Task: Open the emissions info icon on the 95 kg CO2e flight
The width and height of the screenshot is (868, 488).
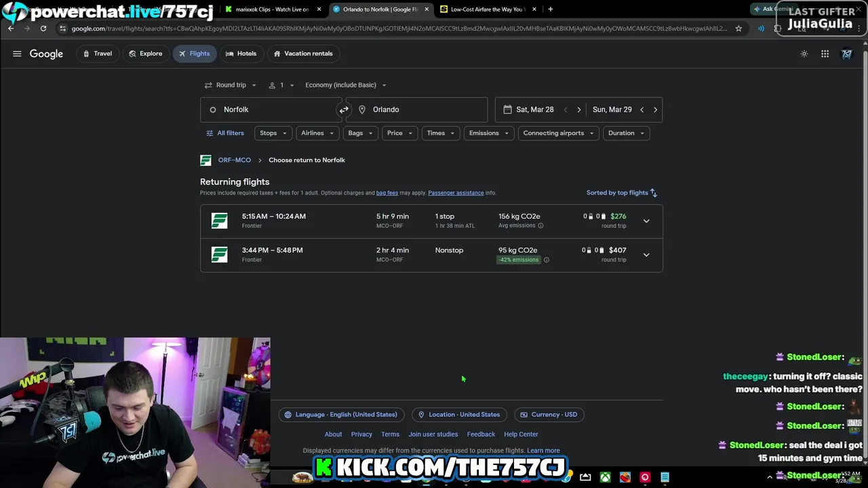Action: 547,260
